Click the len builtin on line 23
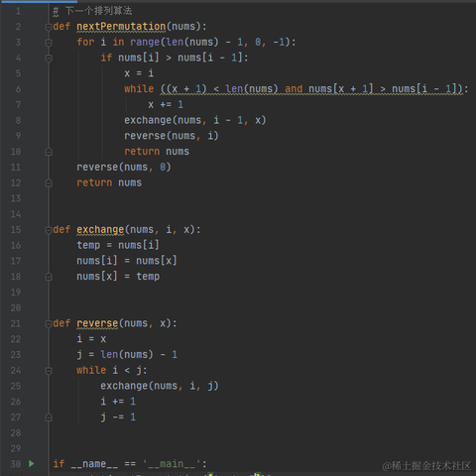The height and width of the screenshot is (476, 476). pos(109,355)
